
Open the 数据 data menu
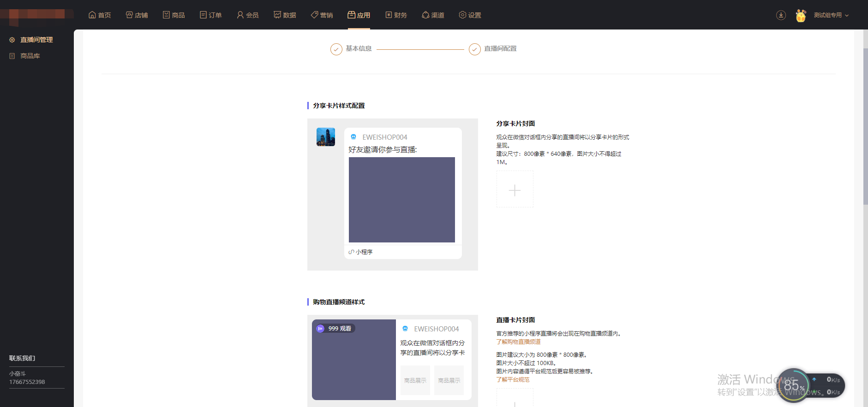click(x=285, y=15)
